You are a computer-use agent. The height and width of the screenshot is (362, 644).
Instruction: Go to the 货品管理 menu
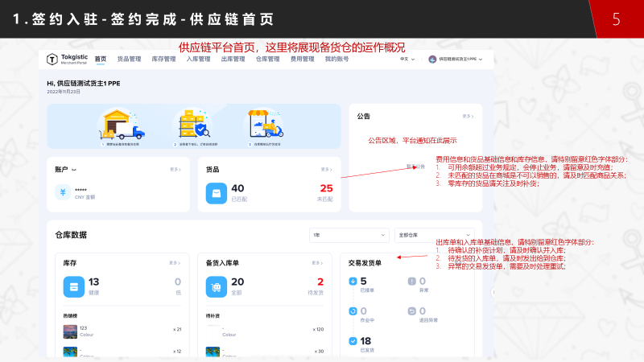click(x=129, y=59)
